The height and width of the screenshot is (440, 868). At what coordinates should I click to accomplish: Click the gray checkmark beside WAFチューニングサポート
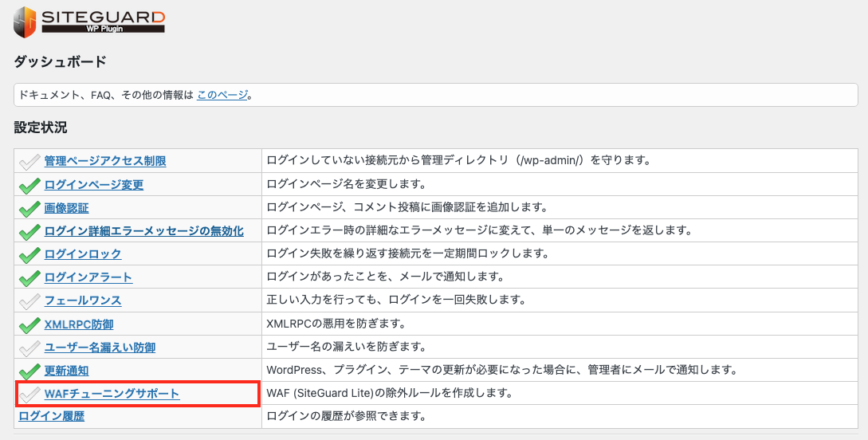pos(29,395)
